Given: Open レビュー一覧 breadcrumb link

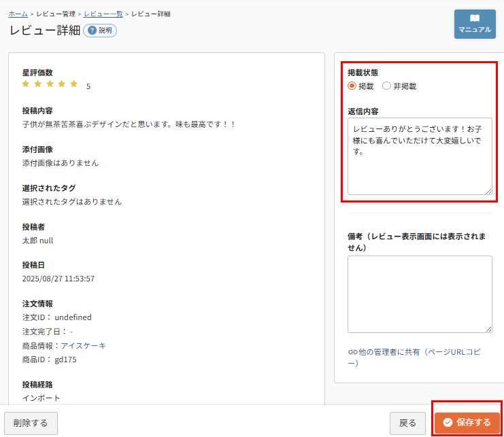Looking at the screenshot, I should tap(103, 14).
